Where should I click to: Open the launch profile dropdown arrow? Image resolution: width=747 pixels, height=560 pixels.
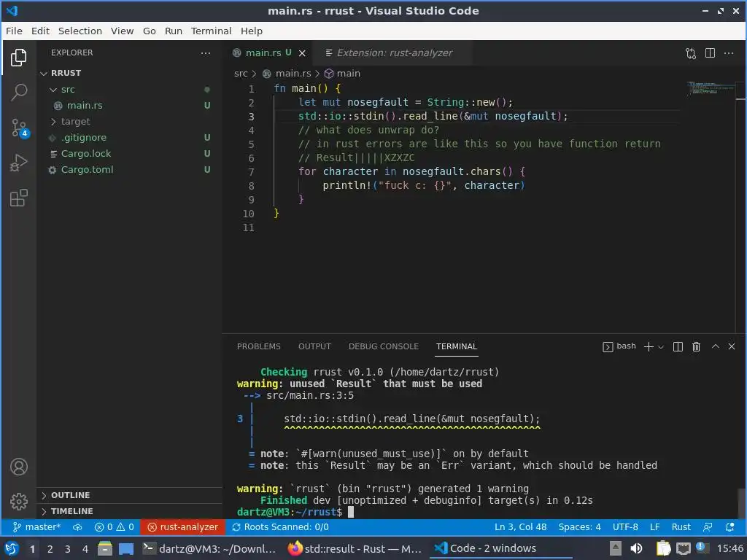tap(661, 347)
